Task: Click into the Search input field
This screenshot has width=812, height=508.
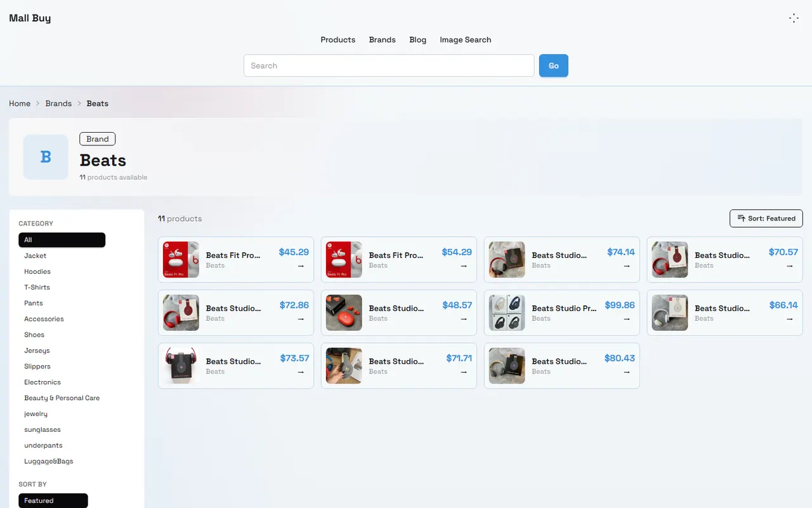Action: point(389,65)
